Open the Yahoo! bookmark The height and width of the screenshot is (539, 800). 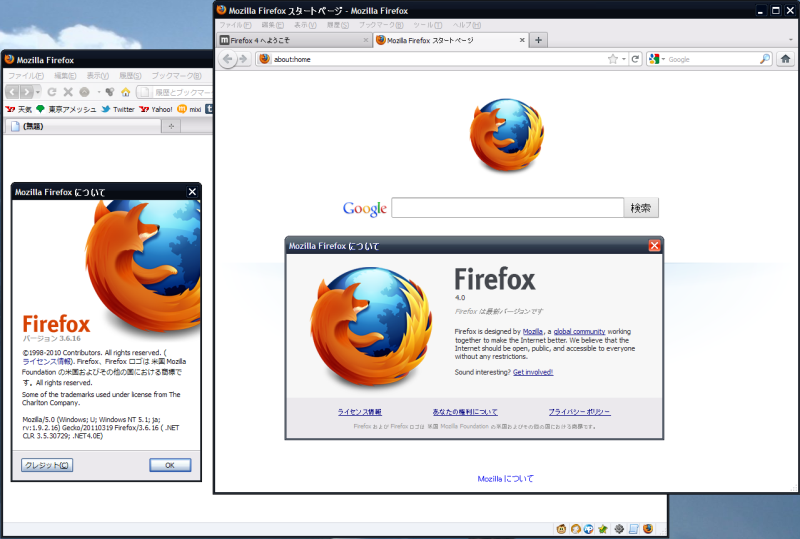[156, 109]
